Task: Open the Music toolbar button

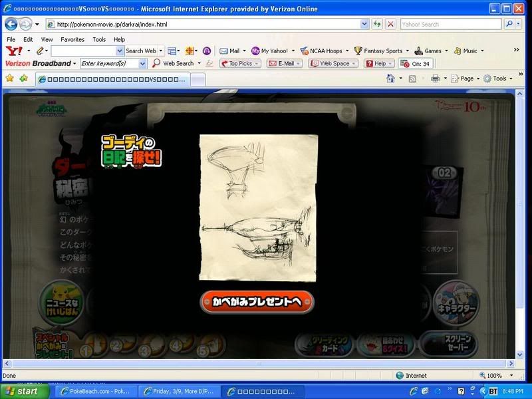Action: (465, 51)
